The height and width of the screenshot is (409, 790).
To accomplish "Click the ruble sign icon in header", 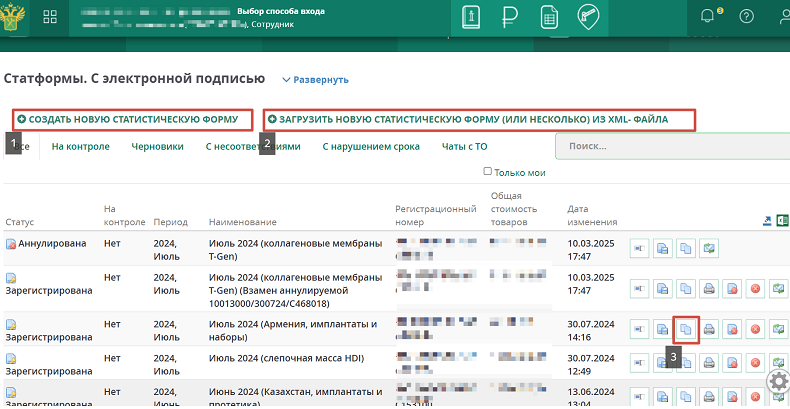I will click(511, 18).
